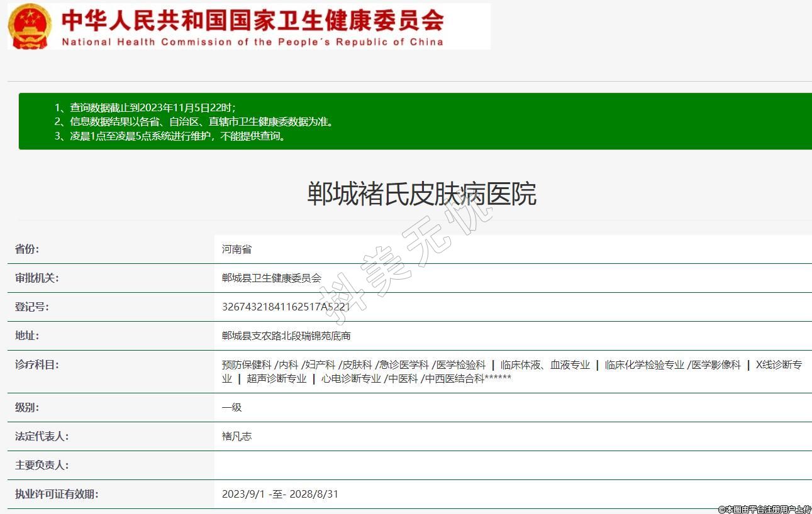
Task: Select the third notice line about 系统进行维护
Action: (x=171, y=136)
